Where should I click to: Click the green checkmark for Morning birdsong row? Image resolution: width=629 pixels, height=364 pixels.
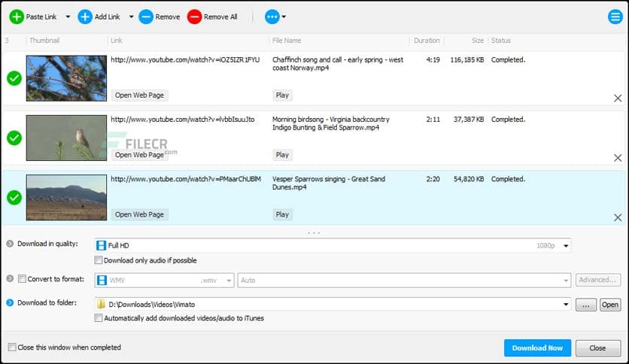(x=14, y=138)
